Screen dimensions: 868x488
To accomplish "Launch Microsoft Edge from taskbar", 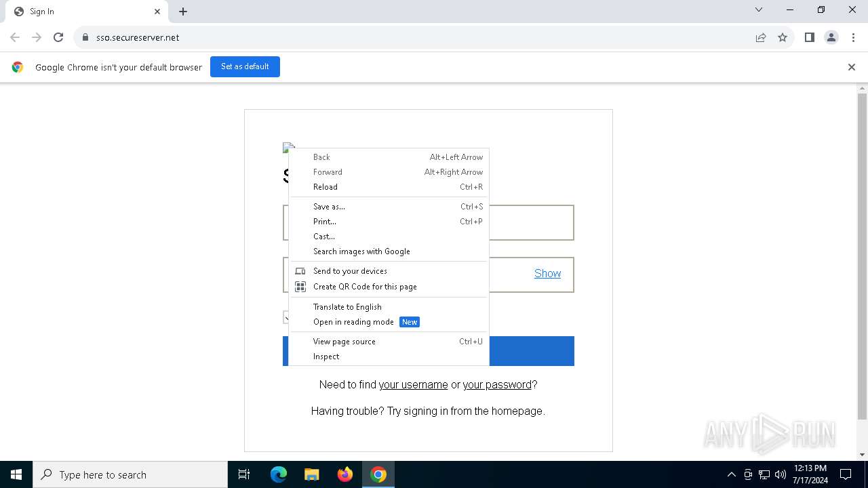I will coord(279,474).
